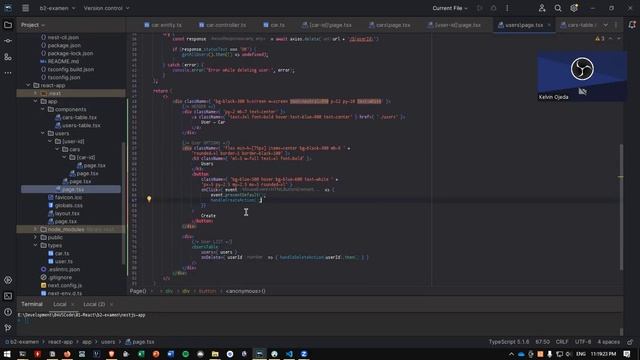
Task: Click the UTF-8 encoding widget
Action: [582, 342]
